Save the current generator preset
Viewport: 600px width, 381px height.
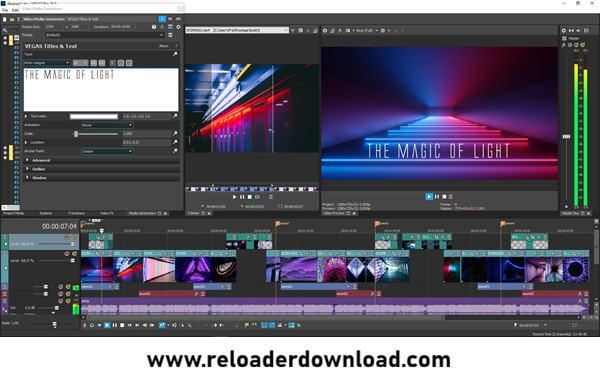point(170,35)
